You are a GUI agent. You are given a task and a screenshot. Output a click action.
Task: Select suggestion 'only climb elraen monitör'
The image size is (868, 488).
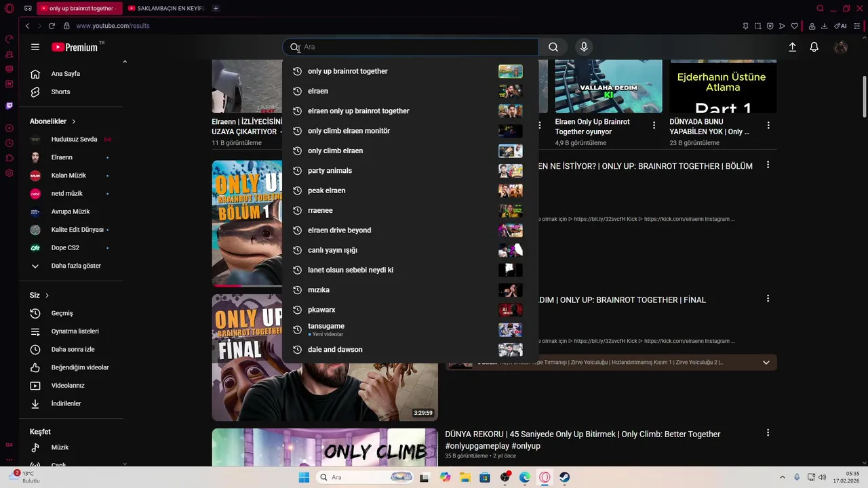click(x=410, y=131)
